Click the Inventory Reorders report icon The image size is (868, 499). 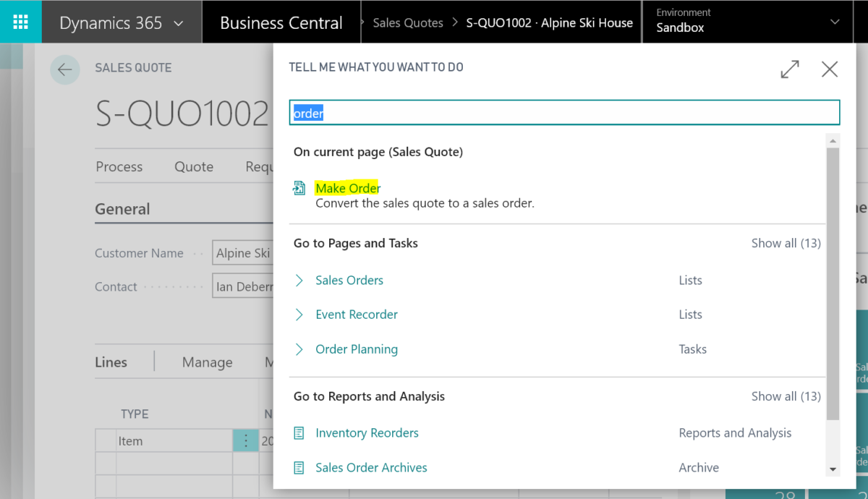tap(299, 433)
